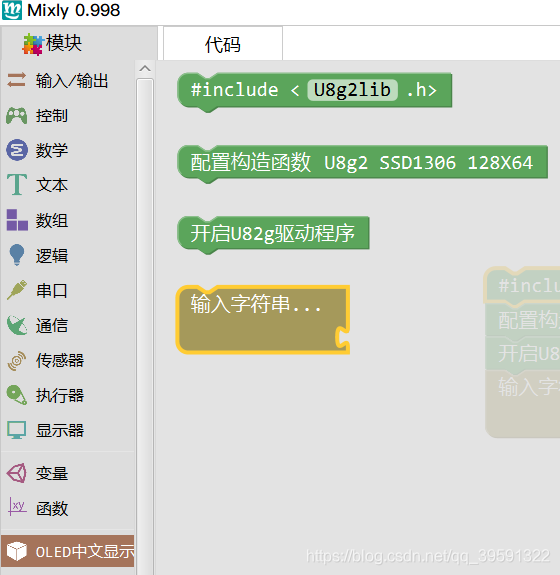Select the 数组 category label
The height and width of the screenshot is (575, 560).
point(52,220)
